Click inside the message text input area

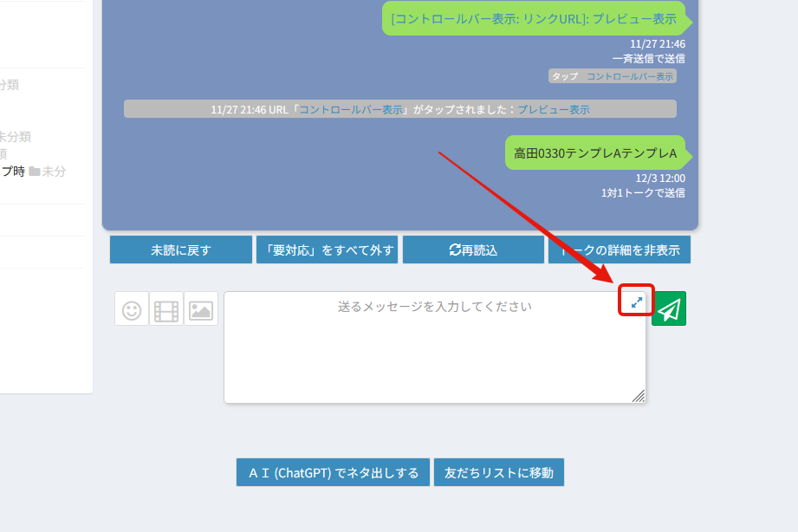(433, 355)
